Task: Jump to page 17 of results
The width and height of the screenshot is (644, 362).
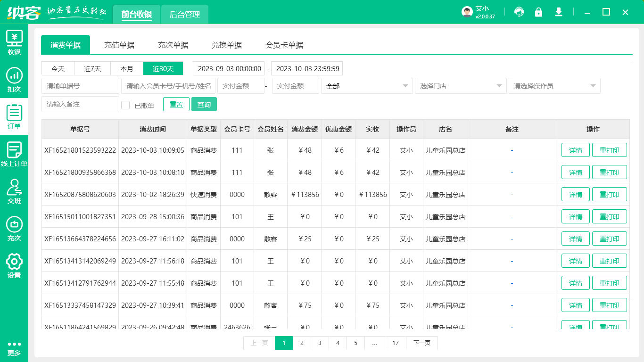Action: tap(396, 343)
